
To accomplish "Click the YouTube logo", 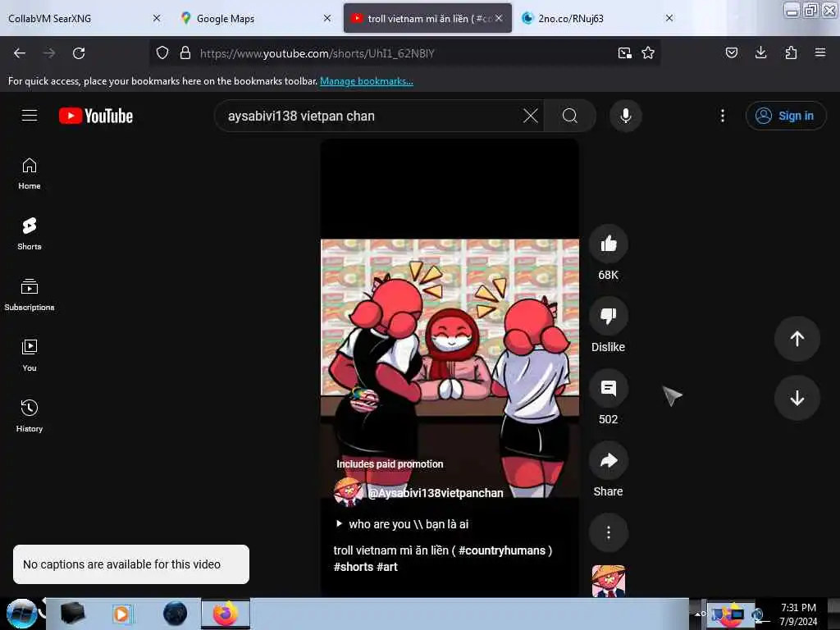I will point(96,116).
